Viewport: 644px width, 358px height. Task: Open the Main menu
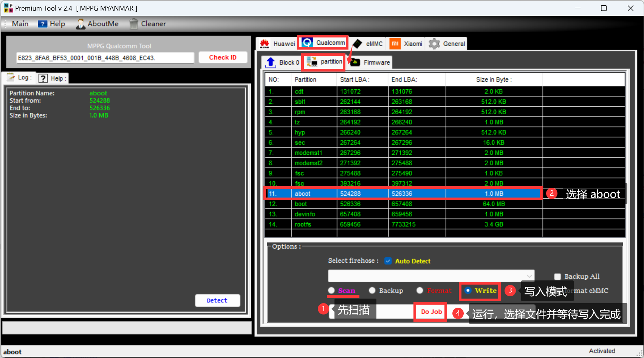pyautogui.click(x=20, y=24)
